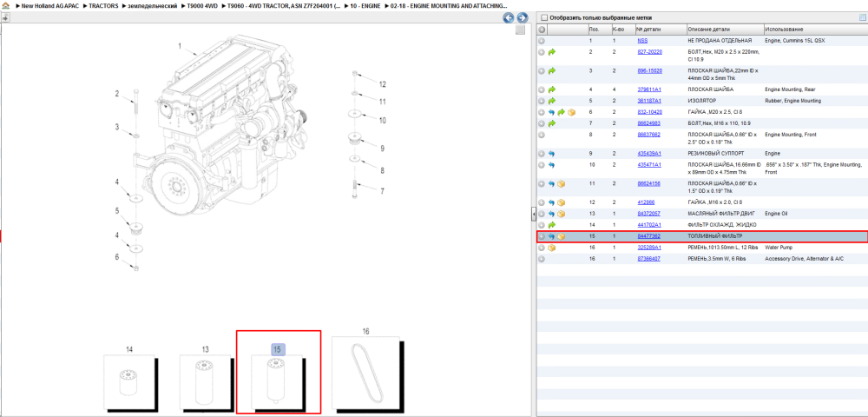Click callout 1 on engine diagram

pos(180,46)
